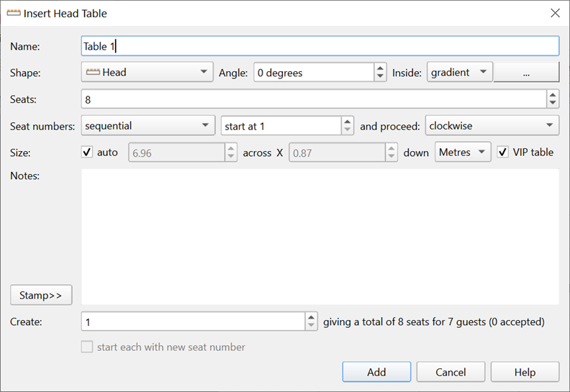This screenshot has height=392, width=570.
Task: Increase the Create count spinner
Action: click(x=311, y=318)
